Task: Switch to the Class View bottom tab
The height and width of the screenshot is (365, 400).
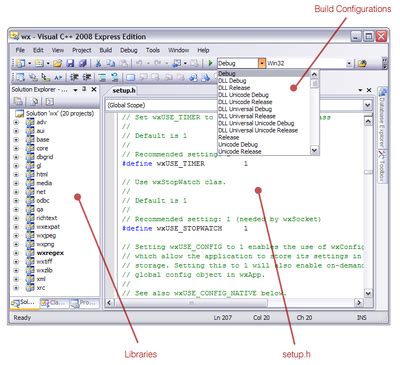Action: pos(54,303)
